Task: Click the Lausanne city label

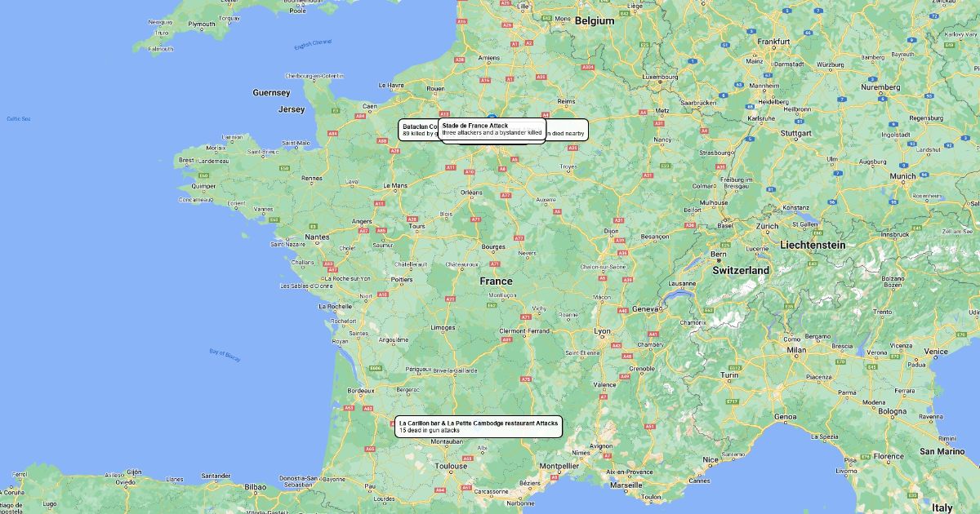Action: 682,283
